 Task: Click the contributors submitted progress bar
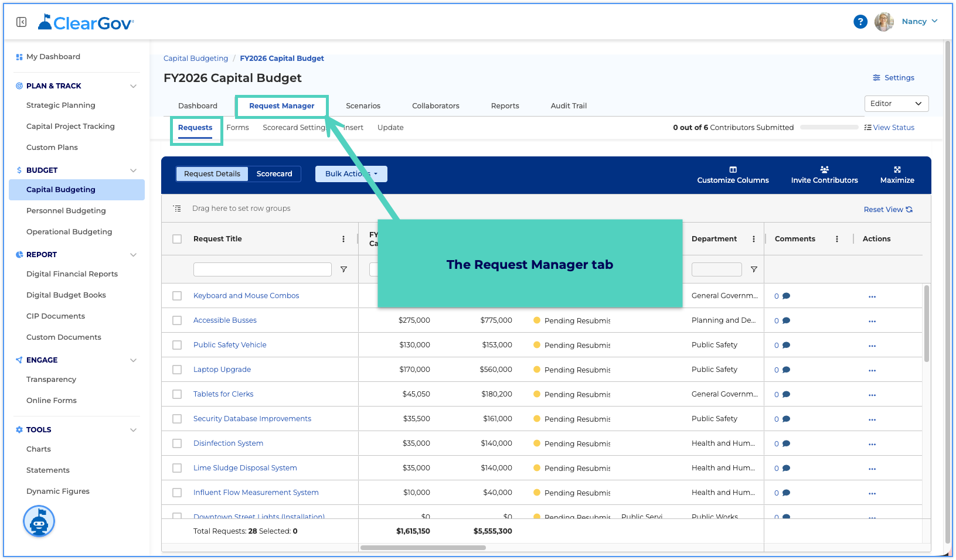[829, 127]
